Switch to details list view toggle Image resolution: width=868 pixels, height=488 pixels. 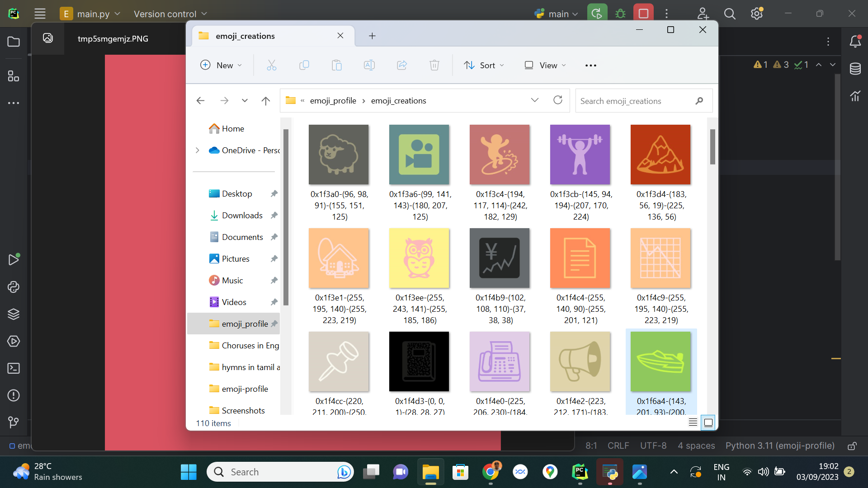[x=693, y=422]
